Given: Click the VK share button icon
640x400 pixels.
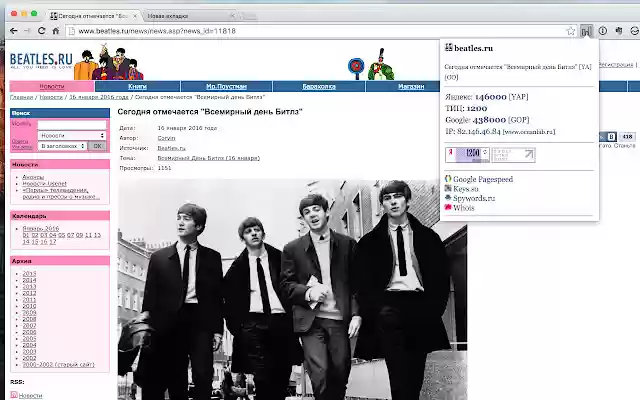Looking at the screenshot, I should (611, 137).
